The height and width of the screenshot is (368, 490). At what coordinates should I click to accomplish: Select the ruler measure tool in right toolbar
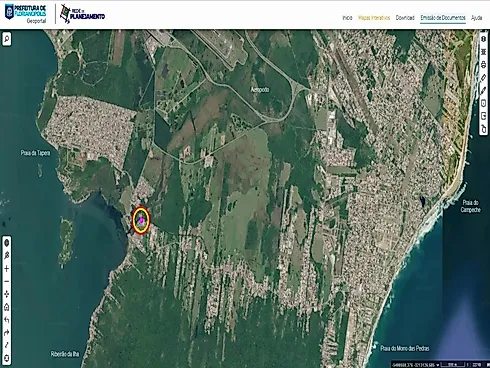click(x=484, y=77)
